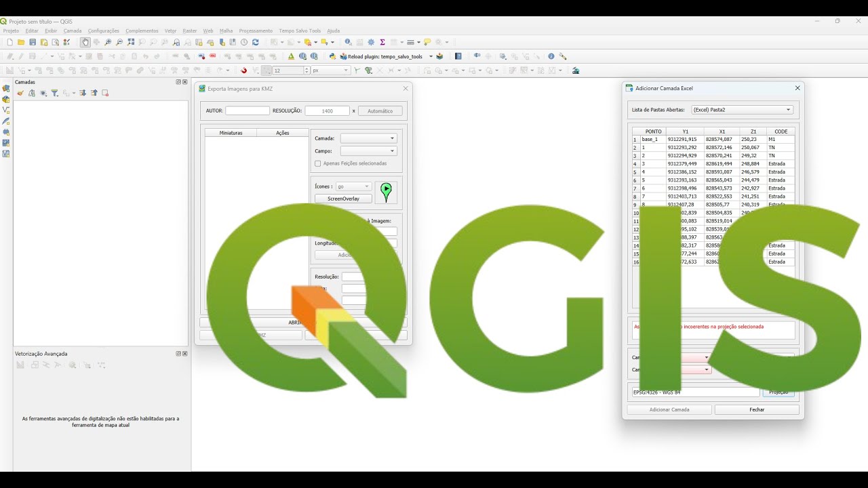Click the Miniaturas column header

(231, 133)
